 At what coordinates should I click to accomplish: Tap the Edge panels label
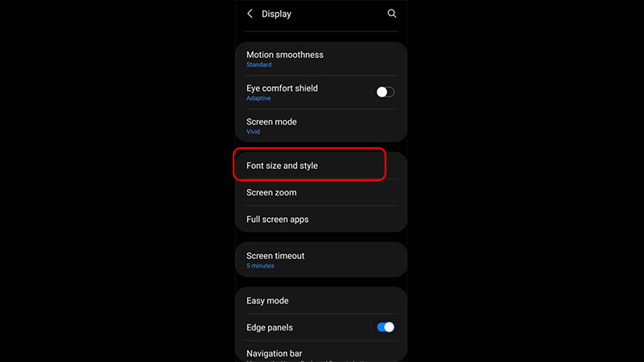pos(270,327)
